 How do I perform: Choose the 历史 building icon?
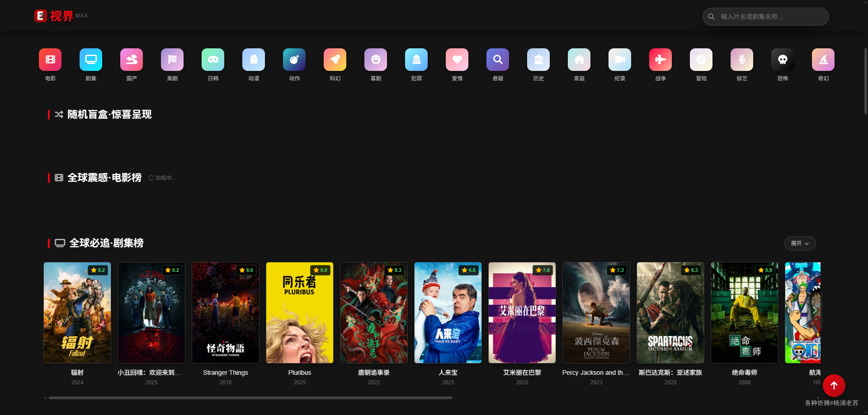pos(538,60)
